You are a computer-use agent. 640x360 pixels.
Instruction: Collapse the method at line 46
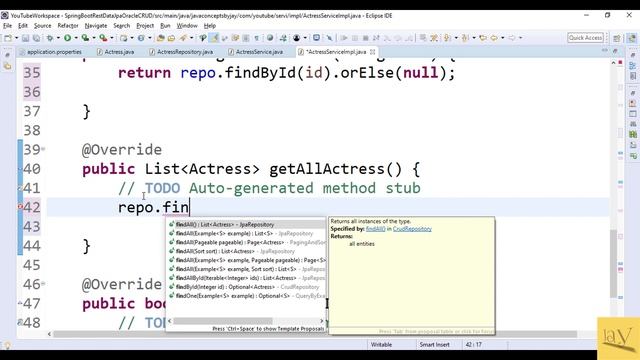pyautogui.click(x=43, y=284)
